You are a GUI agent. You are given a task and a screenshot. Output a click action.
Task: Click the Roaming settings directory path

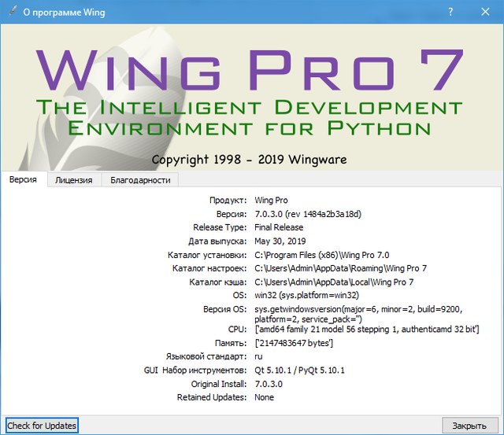point(343,268)
